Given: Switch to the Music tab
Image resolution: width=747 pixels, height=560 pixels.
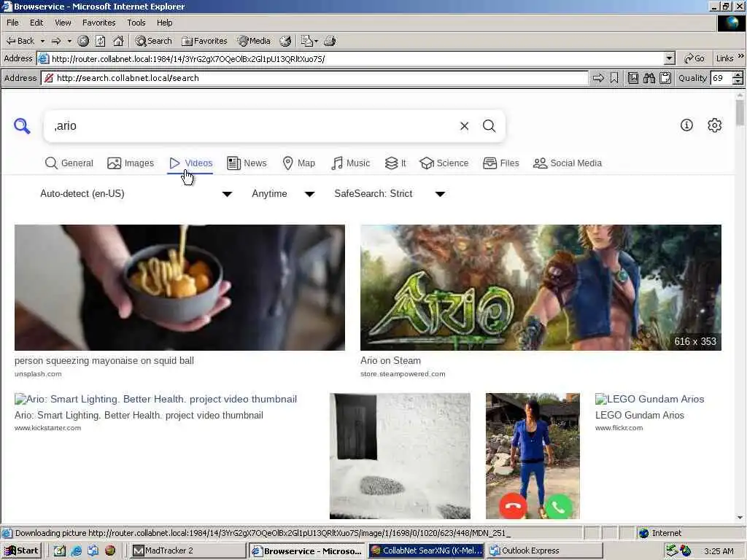Looking at the screenshot, I should (x=350, y=163).
